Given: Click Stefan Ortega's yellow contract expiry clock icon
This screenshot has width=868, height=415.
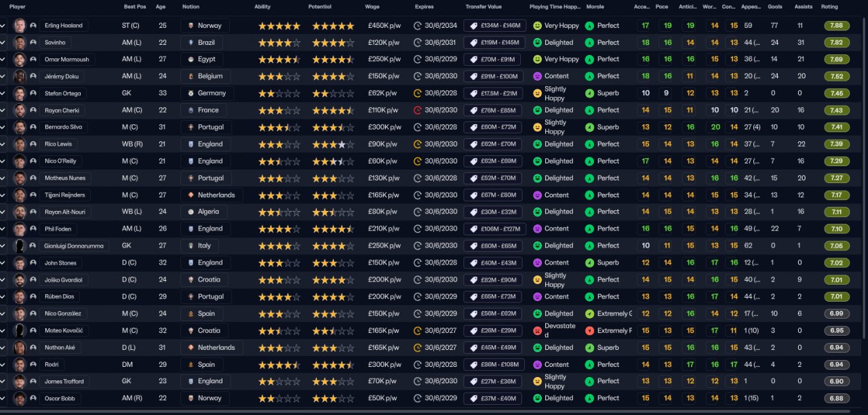Looking at the screenshot, I should [417, 93].
